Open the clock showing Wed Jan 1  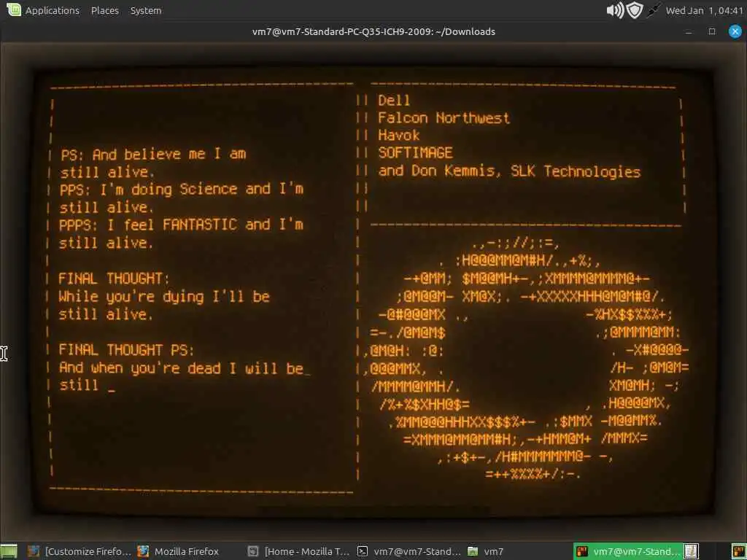tap(704, 10)
